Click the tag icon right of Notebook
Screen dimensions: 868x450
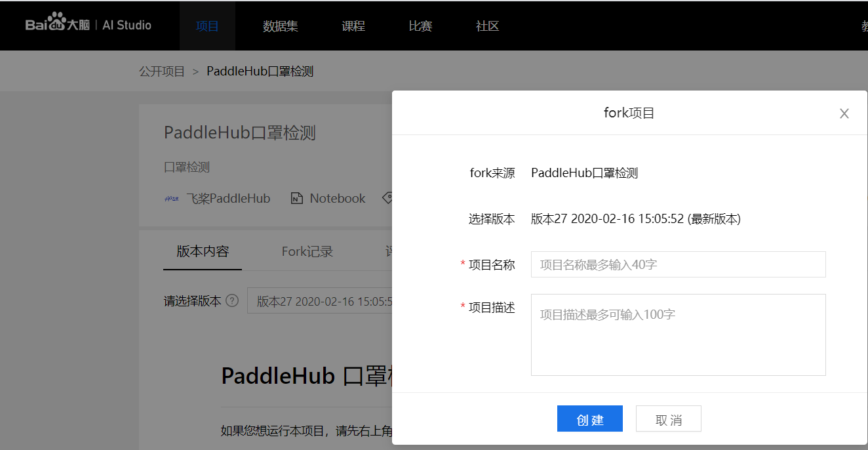387,198
